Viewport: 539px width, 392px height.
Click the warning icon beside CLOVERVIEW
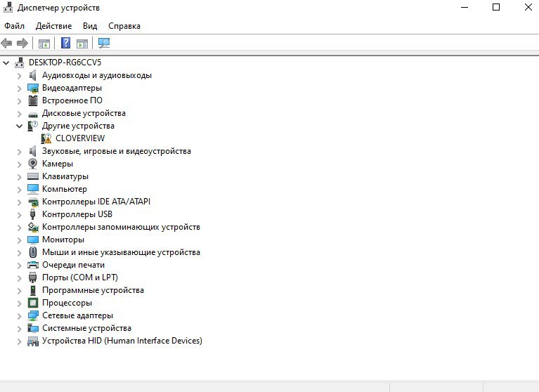tap(46, 138)
